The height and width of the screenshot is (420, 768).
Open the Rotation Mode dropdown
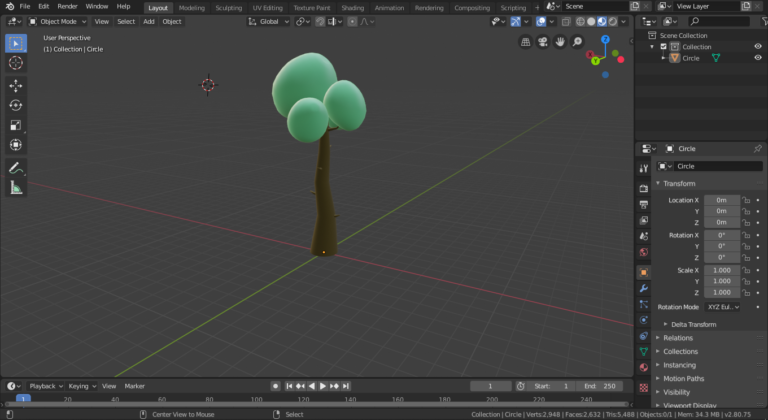pos(723,307)
